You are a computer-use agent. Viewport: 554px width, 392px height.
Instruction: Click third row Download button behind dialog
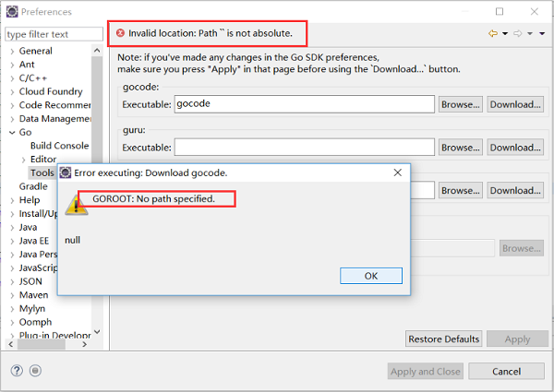pyautogui.click(x=515, y=191)
